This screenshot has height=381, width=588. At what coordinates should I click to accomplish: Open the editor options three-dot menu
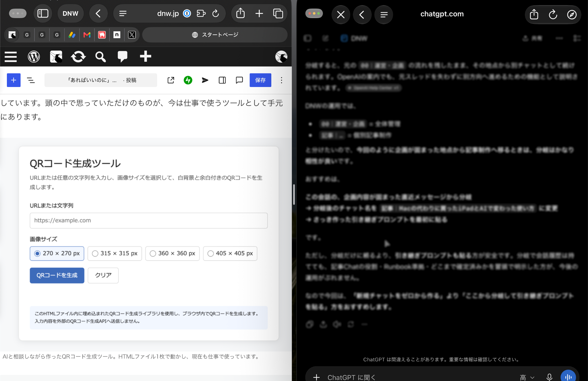[x=281, y=80]
